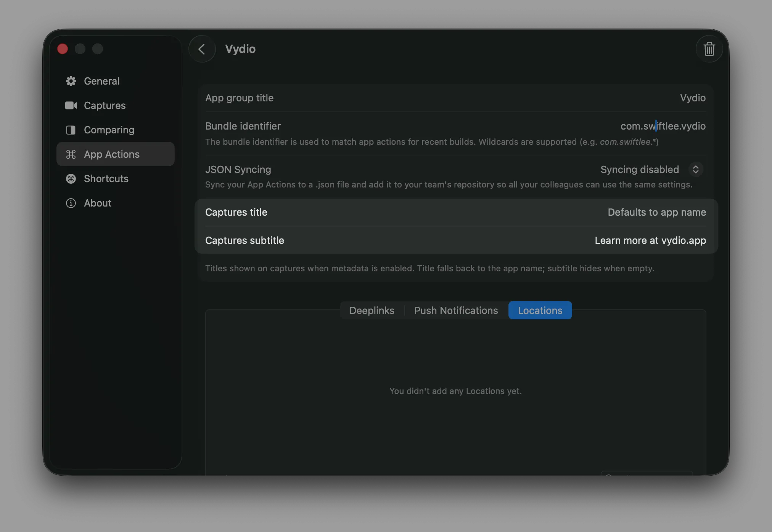The height and width of the screenshot is (532, 772).
Task: Open Comparing section in the sidebar
Action: click(116, 130)
